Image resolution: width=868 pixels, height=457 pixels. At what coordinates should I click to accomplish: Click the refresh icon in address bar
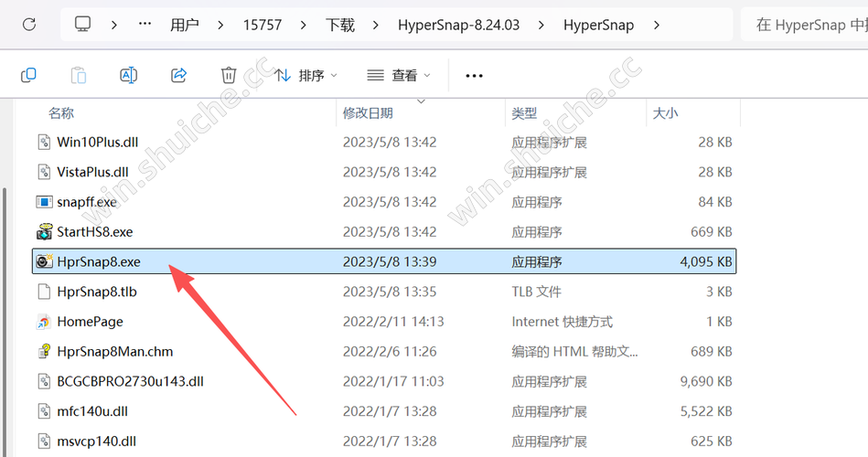pyautogui.click(x=28, y=25)
